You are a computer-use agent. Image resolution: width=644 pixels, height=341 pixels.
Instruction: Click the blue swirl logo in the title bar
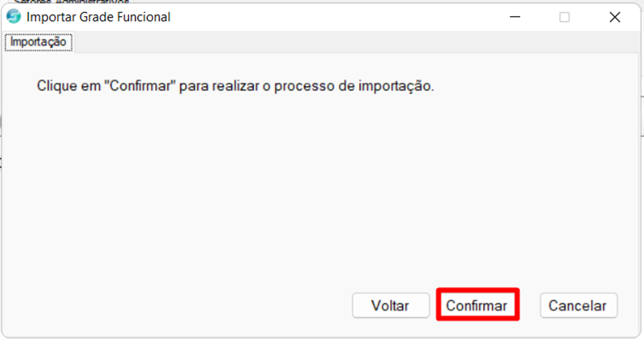[14, 17]
